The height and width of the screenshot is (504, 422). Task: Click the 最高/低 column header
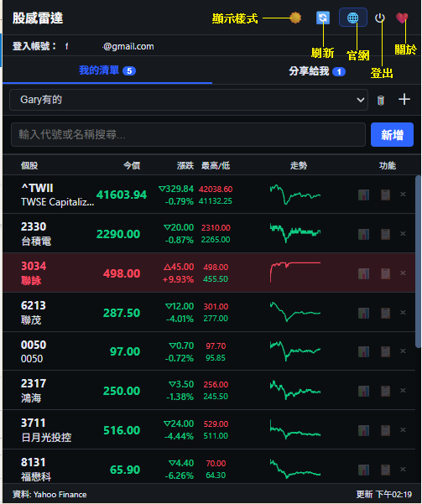pyautogui.click(x=216, y=165)
